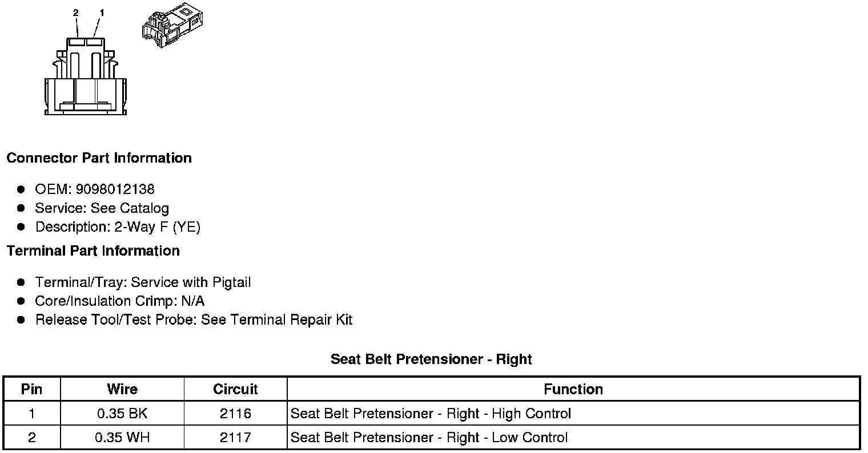868x453 pixels.
Task: Click the Description: 2-Way F (YE) line
Action: pyautogui.click(x=118, y=227)
